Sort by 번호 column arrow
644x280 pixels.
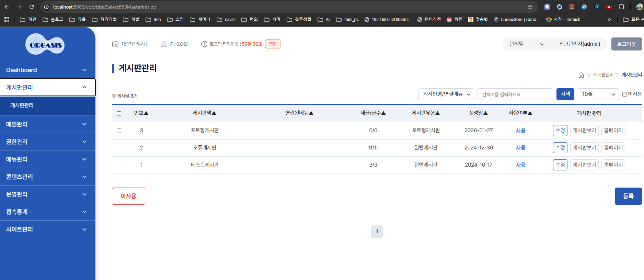coord(146,113)
